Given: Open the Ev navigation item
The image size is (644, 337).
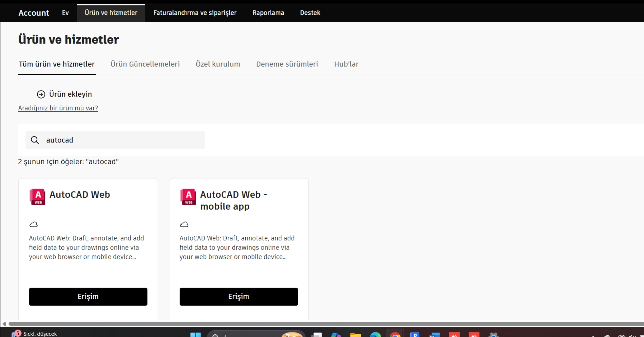Looking at the screenshot, I should point(65,13).
